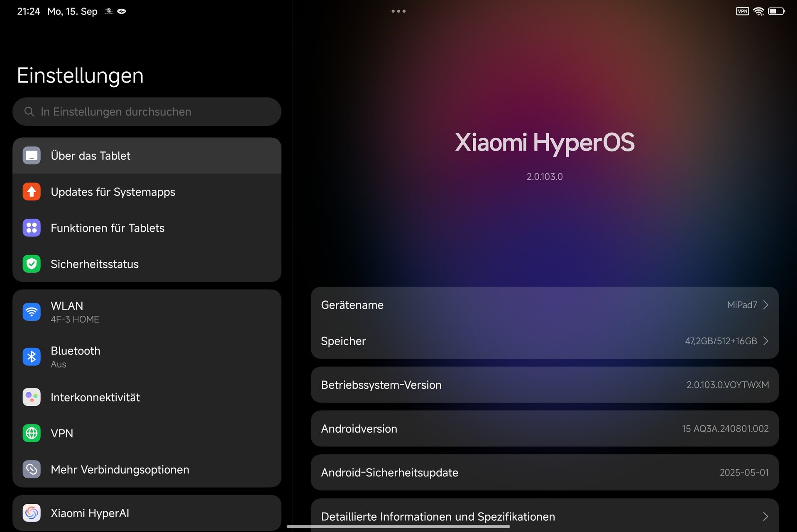Image resolution: width=797 pixels, height=532 pixels.
Task: Open Funktionen für Tablets
Action: (147, 228)
